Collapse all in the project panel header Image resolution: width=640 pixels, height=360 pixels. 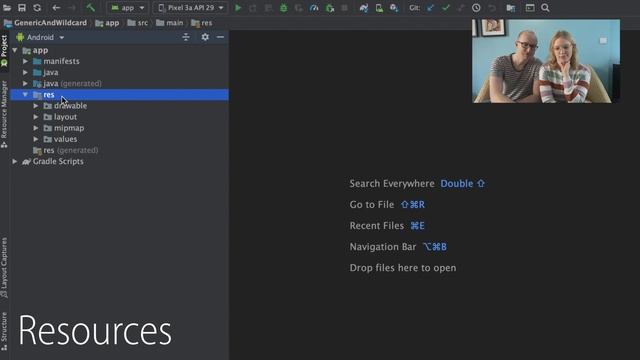point(186,37)
